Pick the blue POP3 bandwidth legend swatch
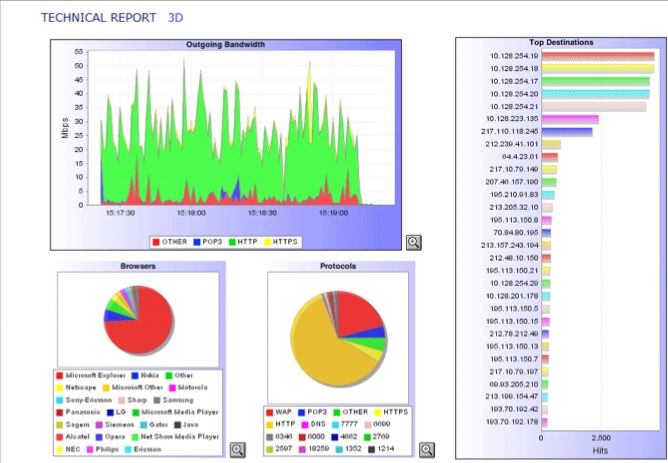The image size is (668, 463). point(197,242)
